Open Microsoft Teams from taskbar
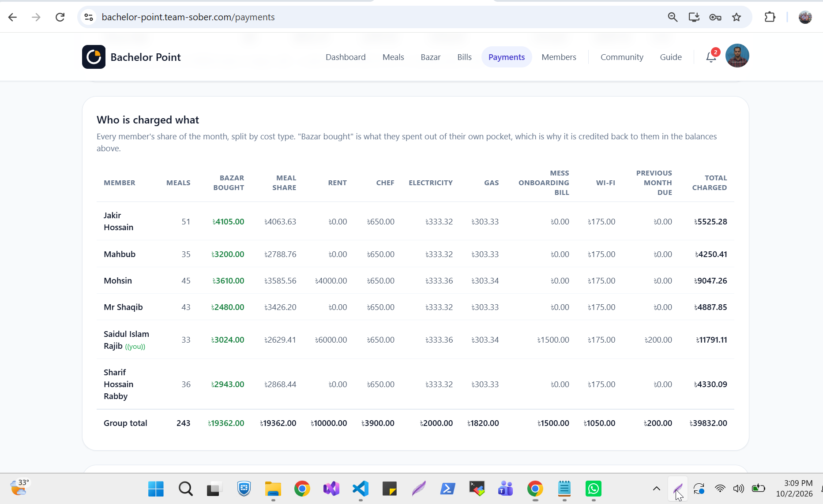This screenshot has height=504, width=823. [506, 489]
